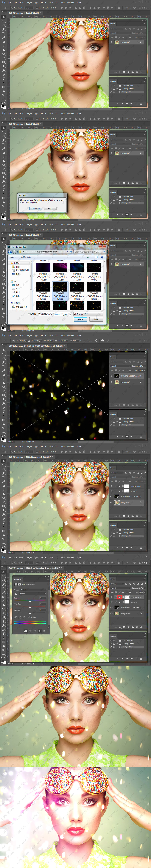Add layer style (fx) in Hue/Saturation 1 window
The width and height of the screenshot is (151, 868).
click(120, 627)
